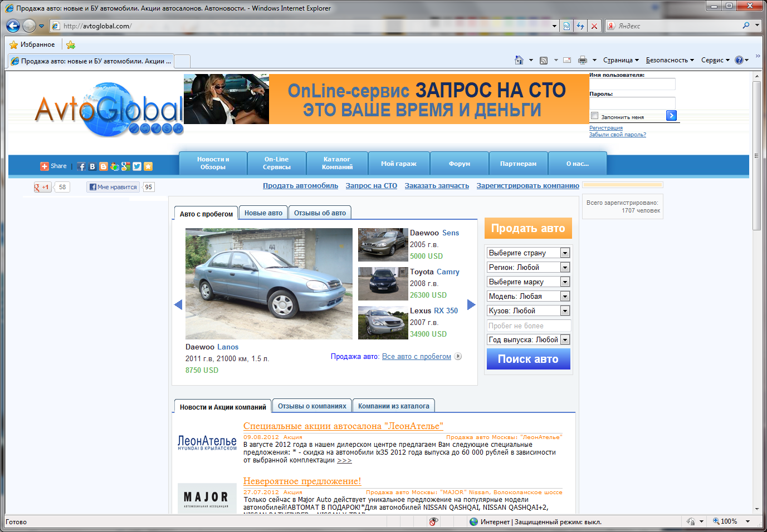Open the On-Line Сервисы nav tab
This screenshot has width=767, height=532.
[x=277, y=163]
